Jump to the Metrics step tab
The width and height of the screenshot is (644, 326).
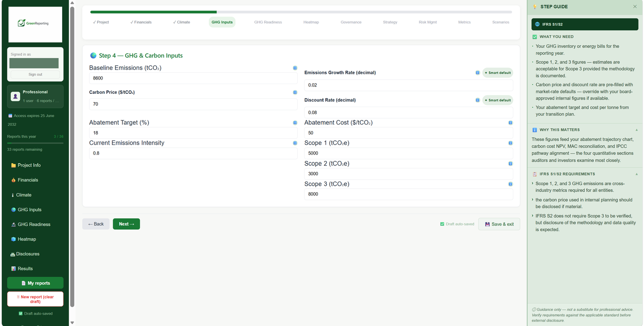[x=465, y=22]
